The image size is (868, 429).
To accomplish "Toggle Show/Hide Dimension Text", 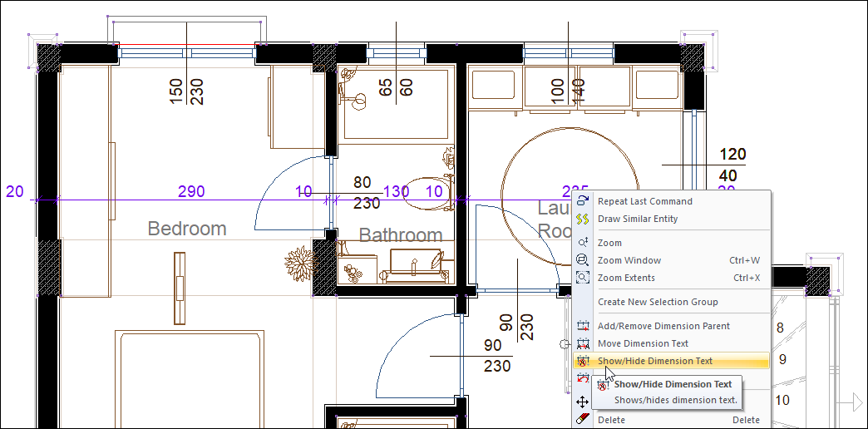I will click(x=654, y=361).
